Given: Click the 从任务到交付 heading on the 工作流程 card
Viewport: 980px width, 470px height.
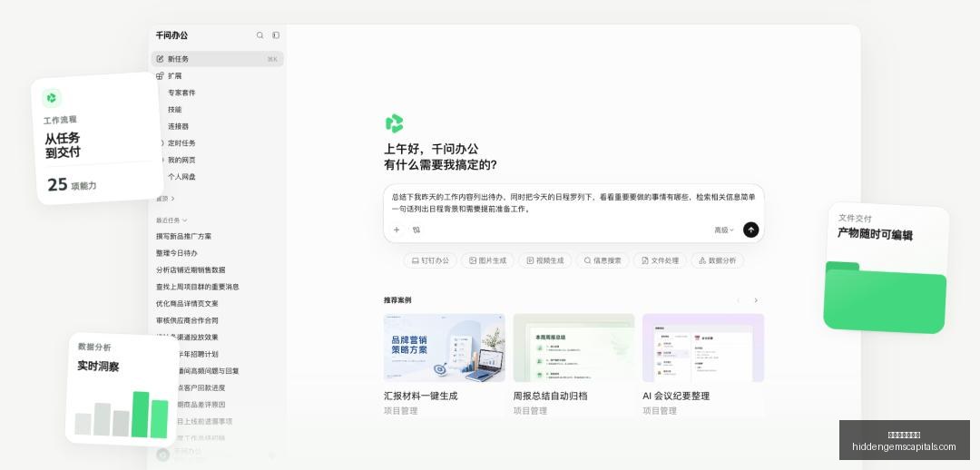Looking at the screenshot, I should pyautogui.click(x=63, y=145).
